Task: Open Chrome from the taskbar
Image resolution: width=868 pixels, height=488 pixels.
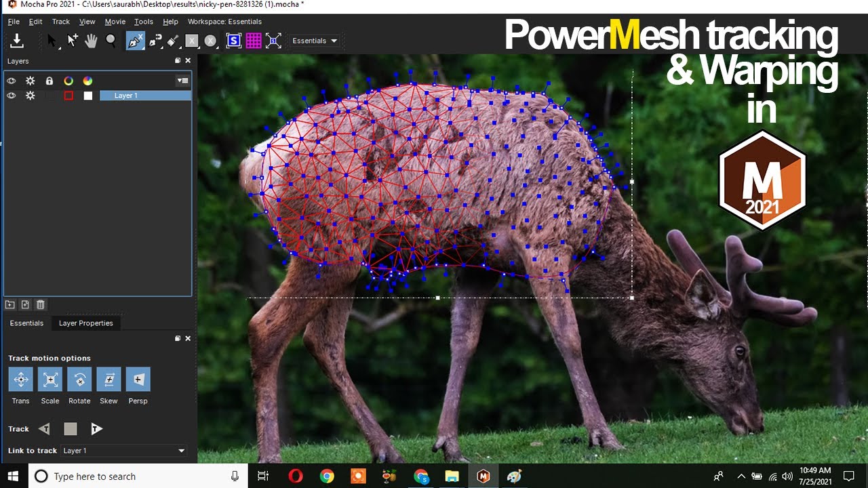Action: pyautogui.click(x=327, y=476)
